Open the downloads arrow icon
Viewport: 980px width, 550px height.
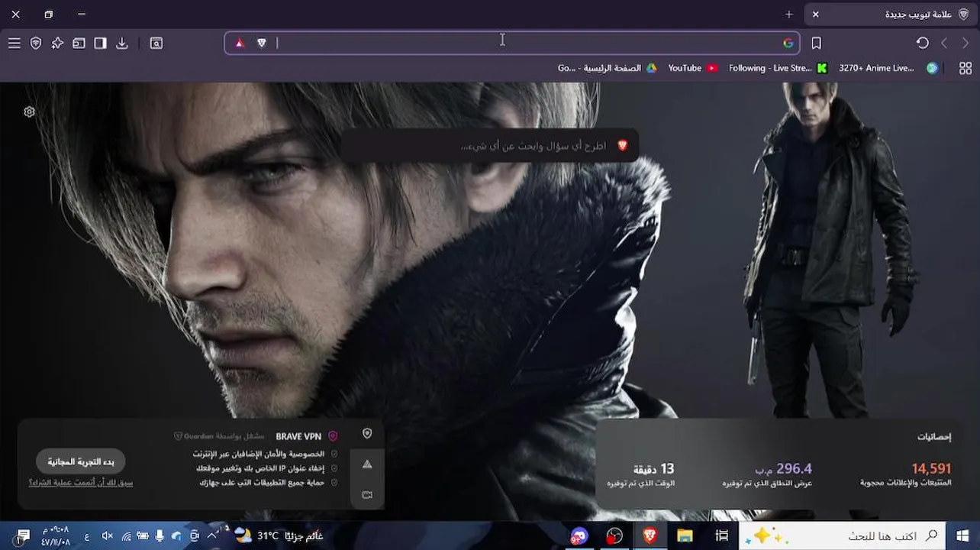[121, 44]
